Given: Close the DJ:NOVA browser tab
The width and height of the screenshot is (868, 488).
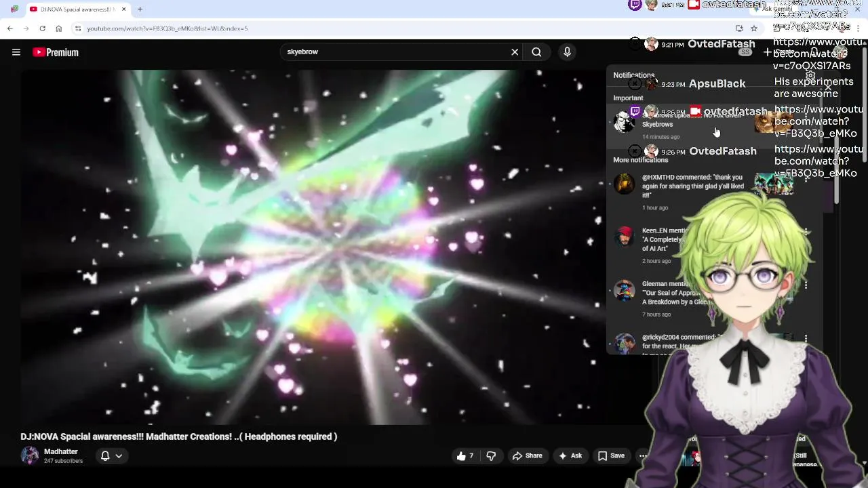Looking at the screenshot, I should click(123, 9).
